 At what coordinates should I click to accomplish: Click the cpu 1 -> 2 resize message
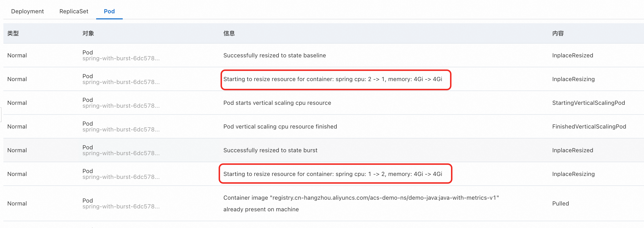(x=332, y=174)
